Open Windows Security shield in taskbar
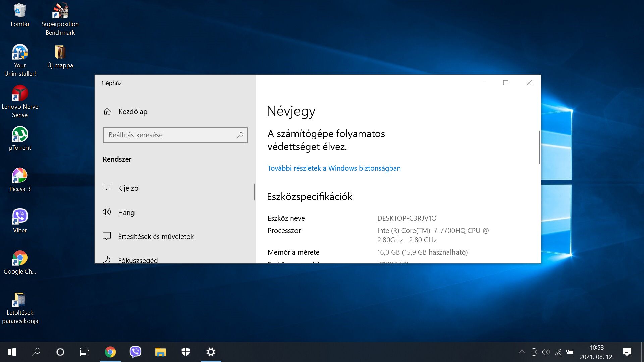The height and width of the screenshot is (362, 644). click(x=185, y=352)
